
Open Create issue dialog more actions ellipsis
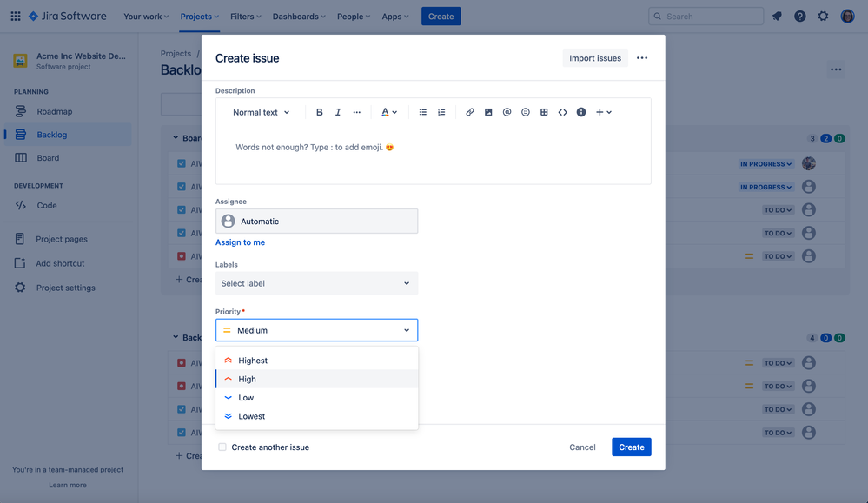[641, 58]
